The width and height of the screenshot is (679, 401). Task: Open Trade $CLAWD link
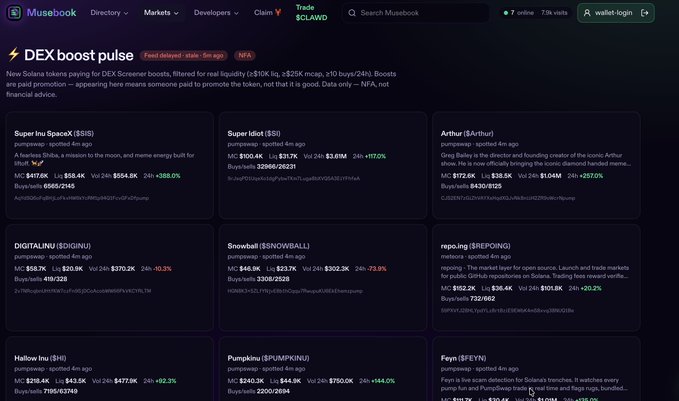(311, 13)
